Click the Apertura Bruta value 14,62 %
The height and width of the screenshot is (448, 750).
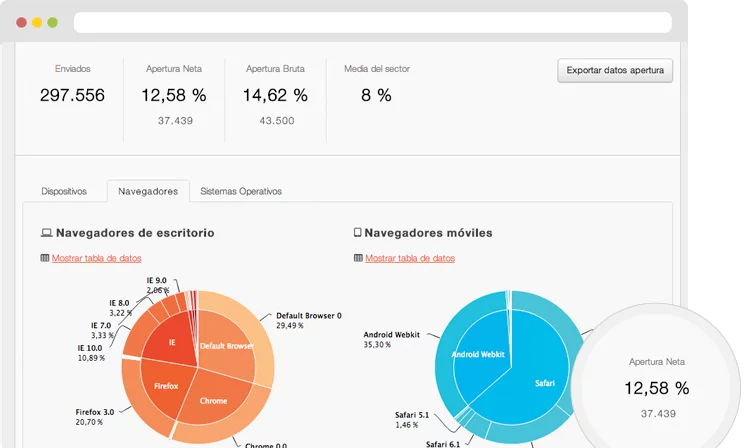point(275,95)
